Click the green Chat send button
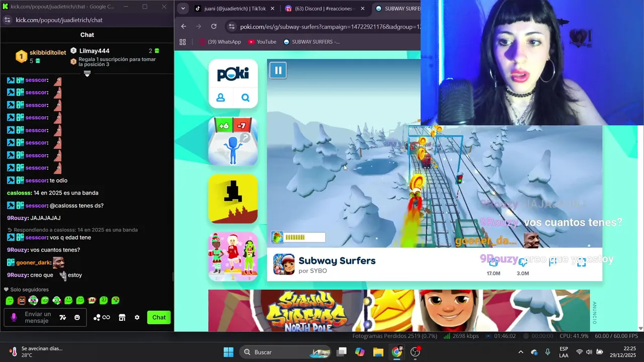This screenshot has height=362, width=644. pos(159,317)
